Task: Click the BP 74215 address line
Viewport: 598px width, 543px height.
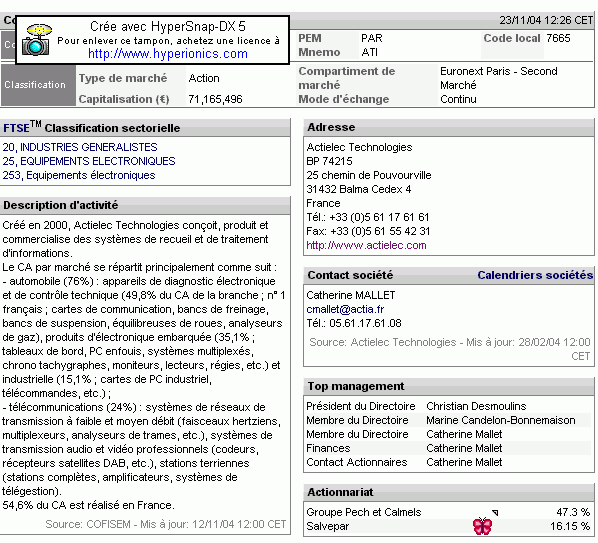Action: pos(330,161)
